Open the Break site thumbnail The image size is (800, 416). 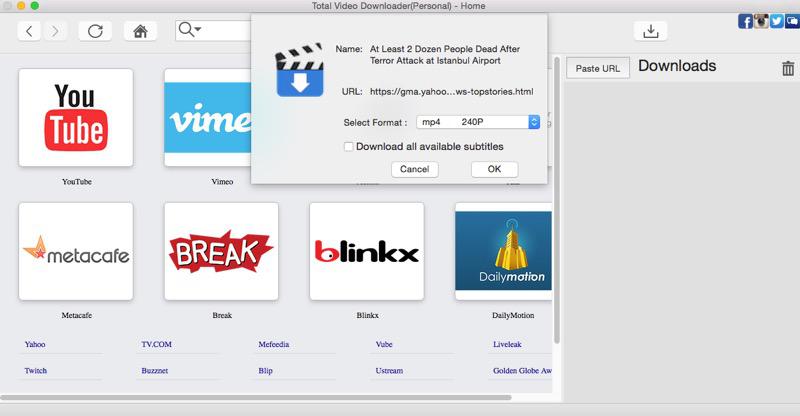[x=221, y=251]
